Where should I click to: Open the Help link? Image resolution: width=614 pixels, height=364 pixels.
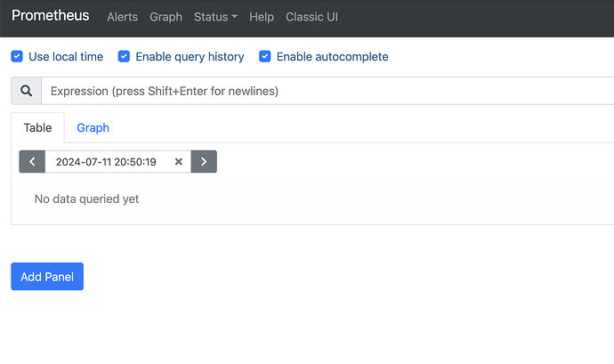click(262, 17)
